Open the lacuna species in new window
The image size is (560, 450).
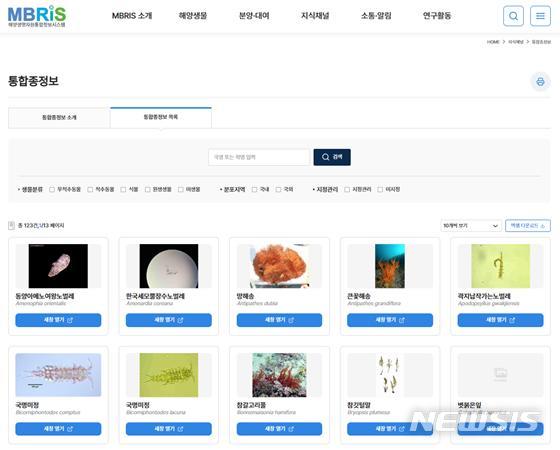point(169,429)
